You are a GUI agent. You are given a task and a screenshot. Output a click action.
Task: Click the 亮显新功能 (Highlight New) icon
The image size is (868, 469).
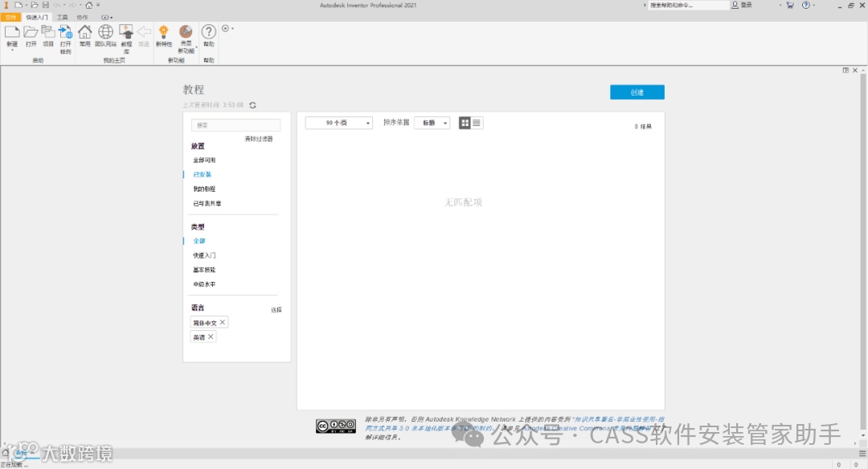pyautogui.click(x=186, y=32)
